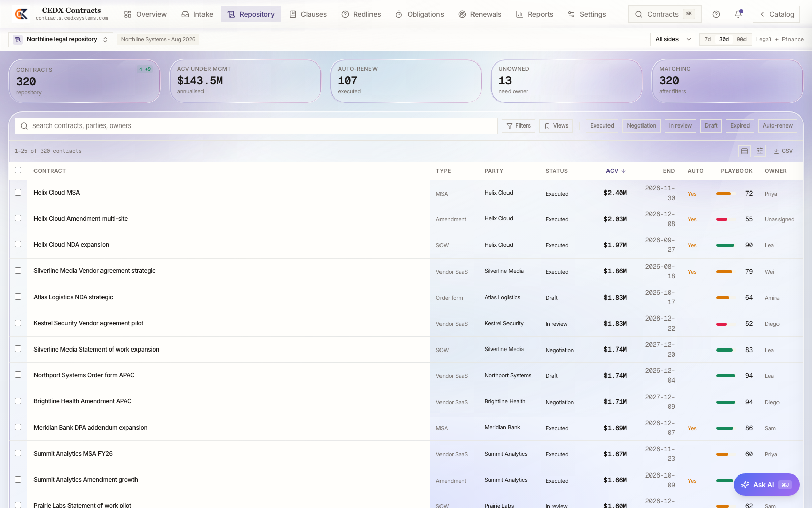The width and height of the screenshot is (812, 508).
Task: Click the Unassigned owner for Helix Cloud Amendment
Action: (x=780, y=219)
